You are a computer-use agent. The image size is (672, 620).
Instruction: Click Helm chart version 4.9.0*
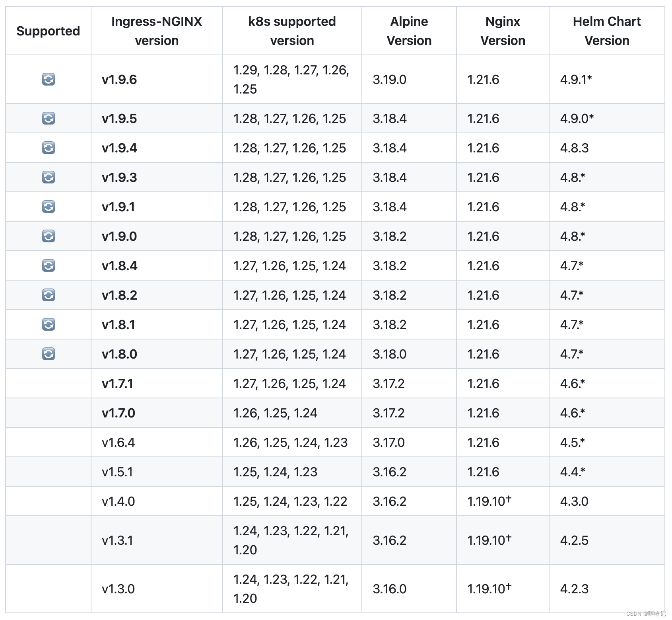point(577,119)
